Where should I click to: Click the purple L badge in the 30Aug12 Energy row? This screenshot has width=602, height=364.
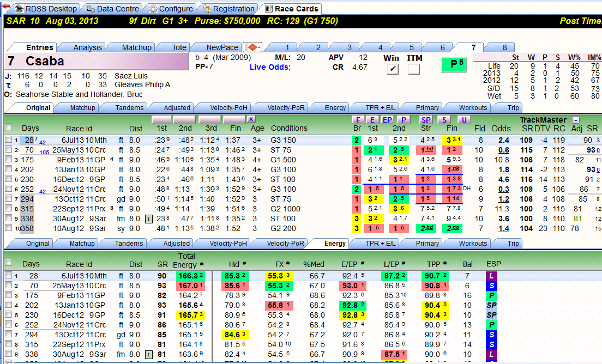(491, 354)
